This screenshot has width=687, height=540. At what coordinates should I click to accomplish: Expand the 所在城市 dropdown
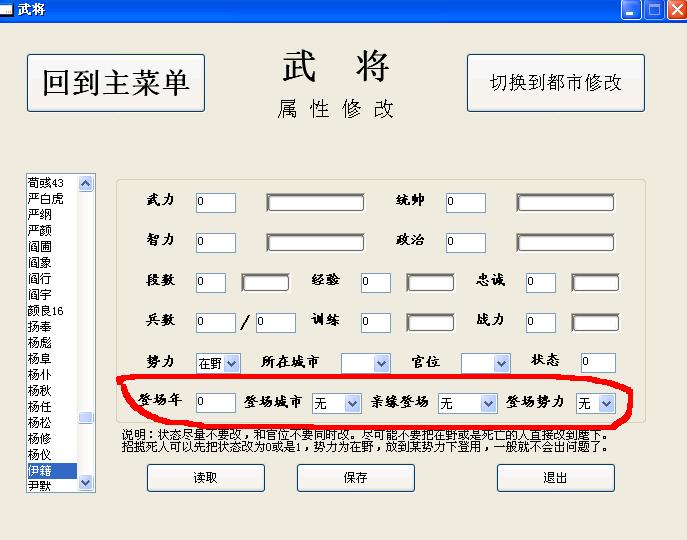pos(366,363)
